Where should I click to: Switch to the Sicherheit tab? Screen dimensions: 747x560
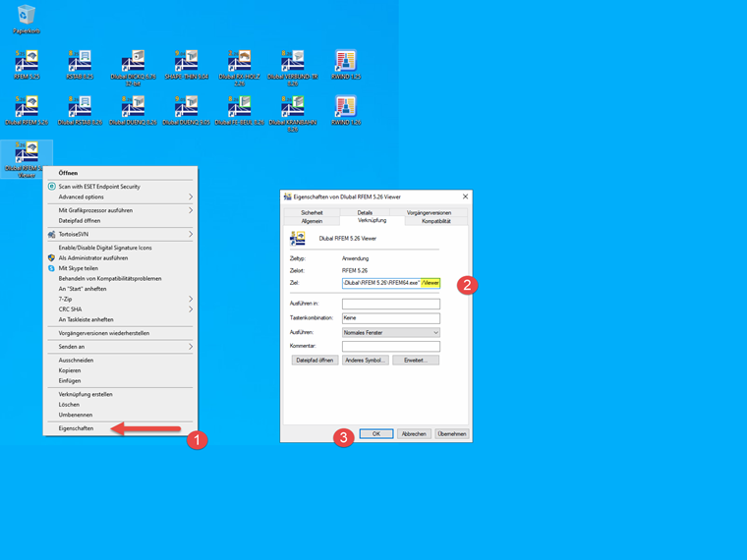312,212
